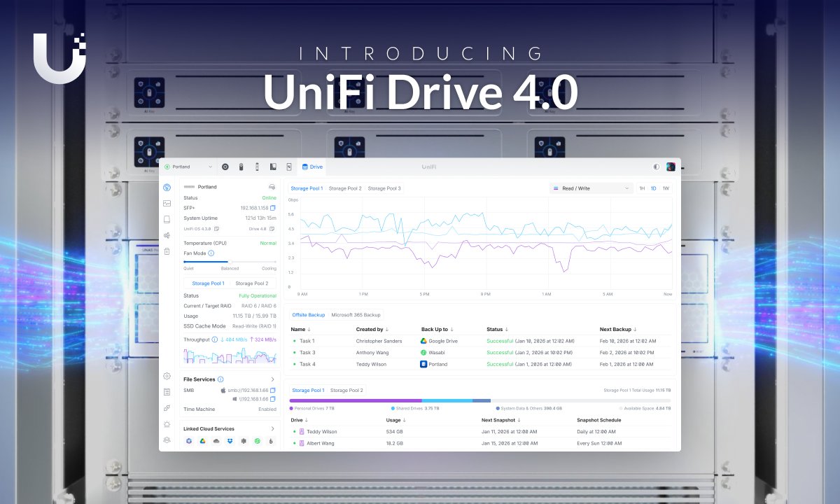Open the logs list icon in left sidebar
The image size is (840, 504).
click(167, 392)
